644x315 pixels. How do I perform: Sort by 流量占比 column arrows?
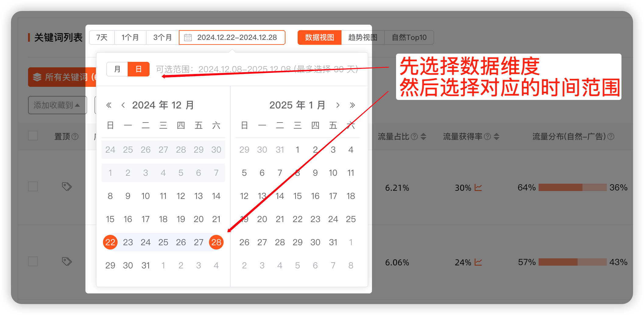tap(423, 136)
